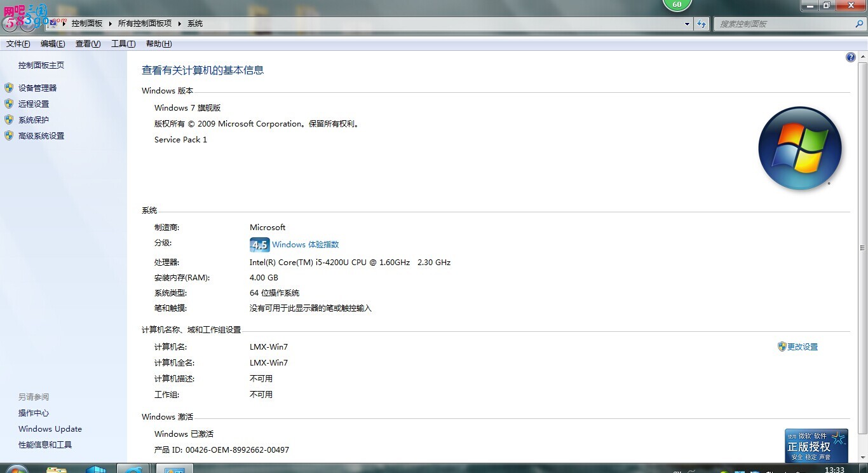The width and height of the screenshot is (868, 473).
Task: Click the green 60 indicator at top
Action: tap(677, 5)
